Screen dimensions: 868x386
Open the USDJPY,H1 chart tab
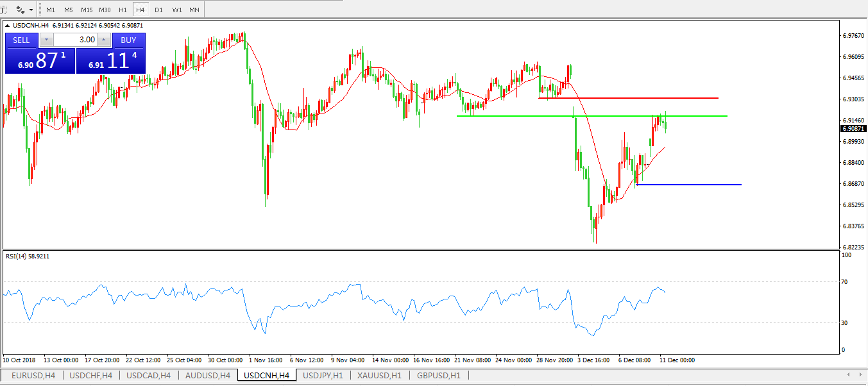pyautogui.click(x=323, y=375)
